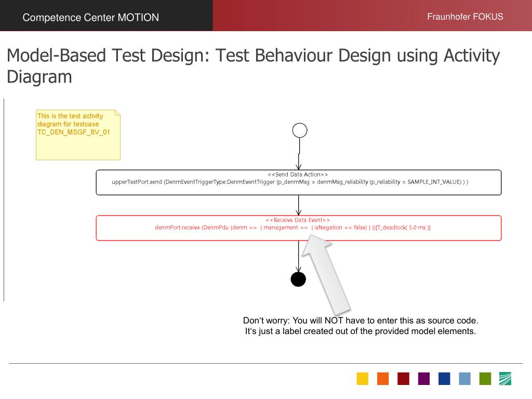Click the slide title "Model-Based Test Design"
The height and width of the screenshot is (399, 532).
[253, 66]
